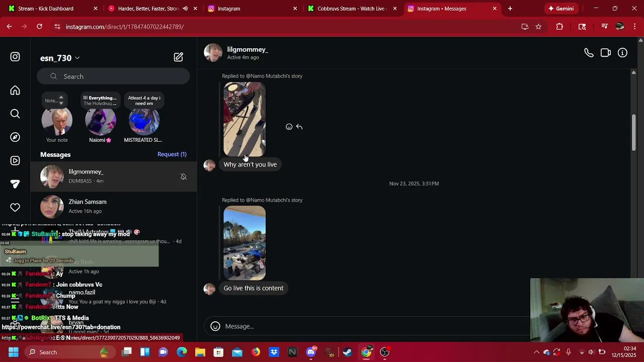Open the cast/install icon in address bar
The height and width of the screenshot is (362, 644).
click(525, 27)
